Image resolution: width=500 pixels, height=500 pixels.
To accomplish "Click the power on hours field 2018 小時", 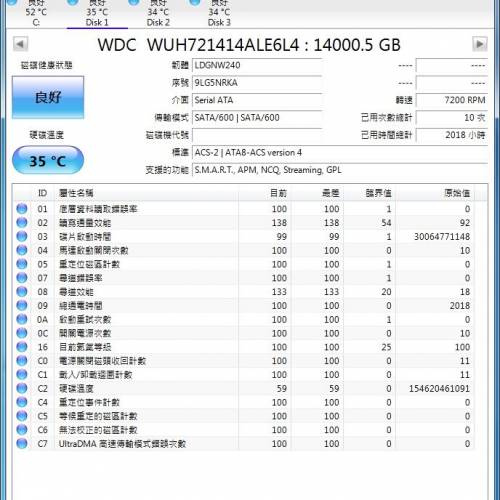I will click(x=452, y=135).
